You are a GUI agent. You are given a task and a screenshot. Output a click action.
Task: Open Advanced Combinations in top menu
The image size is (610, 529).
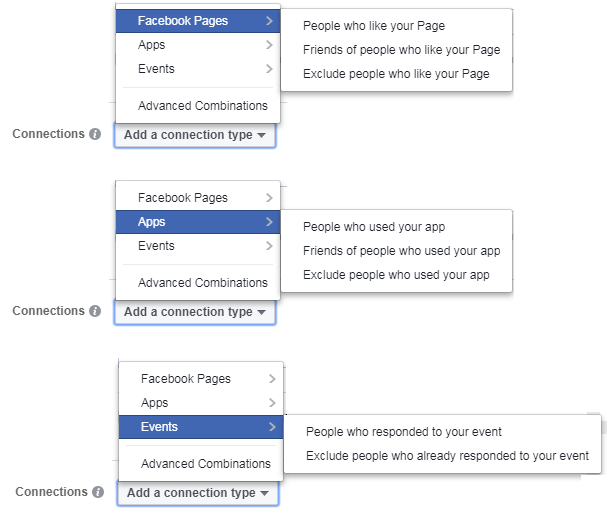(203, 106)
